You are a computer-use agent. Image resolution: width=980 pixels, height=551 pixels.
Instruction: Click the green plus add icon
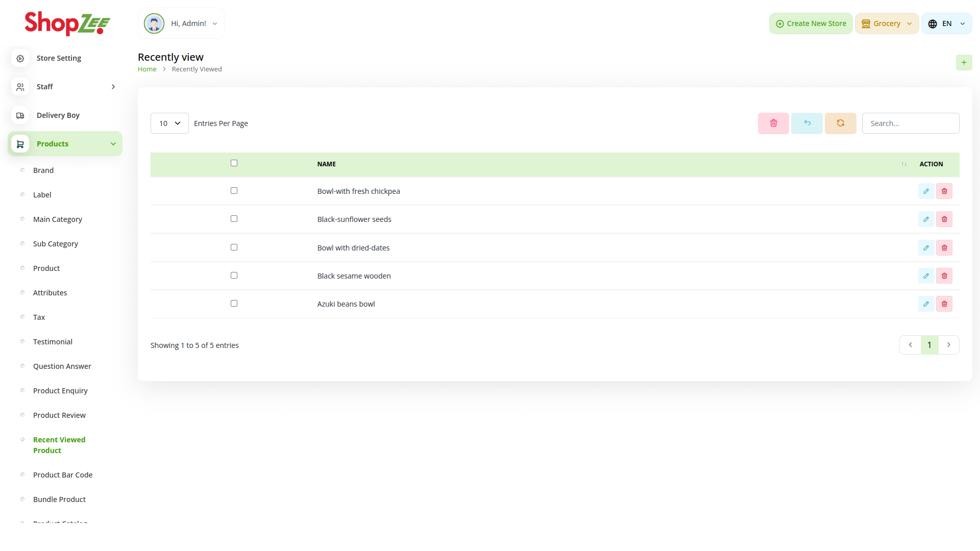click(x=964, y=63)
